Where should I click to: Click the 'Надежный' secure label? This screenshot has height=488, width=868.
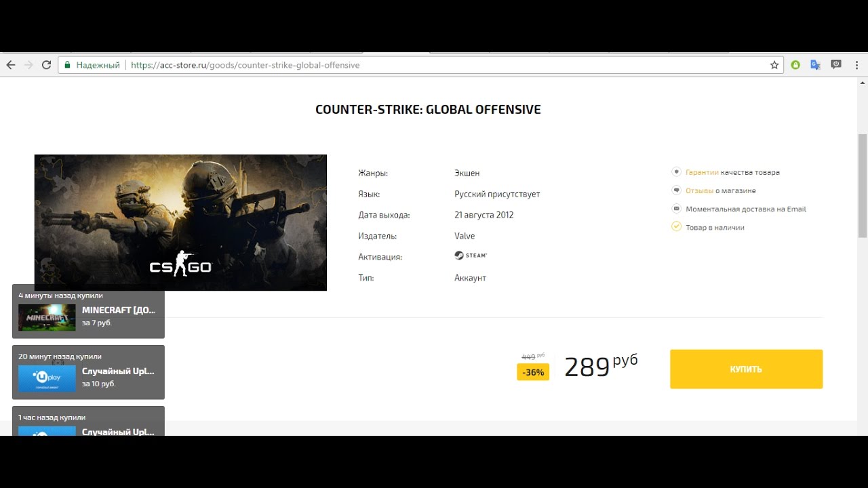tap(98, 65)
